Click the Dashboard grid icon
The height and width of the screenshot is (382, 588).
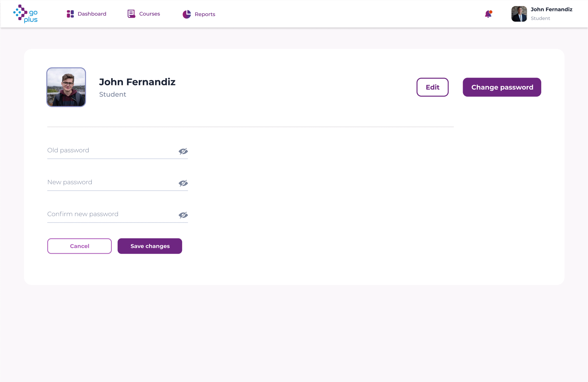click(x=70, y=14)
